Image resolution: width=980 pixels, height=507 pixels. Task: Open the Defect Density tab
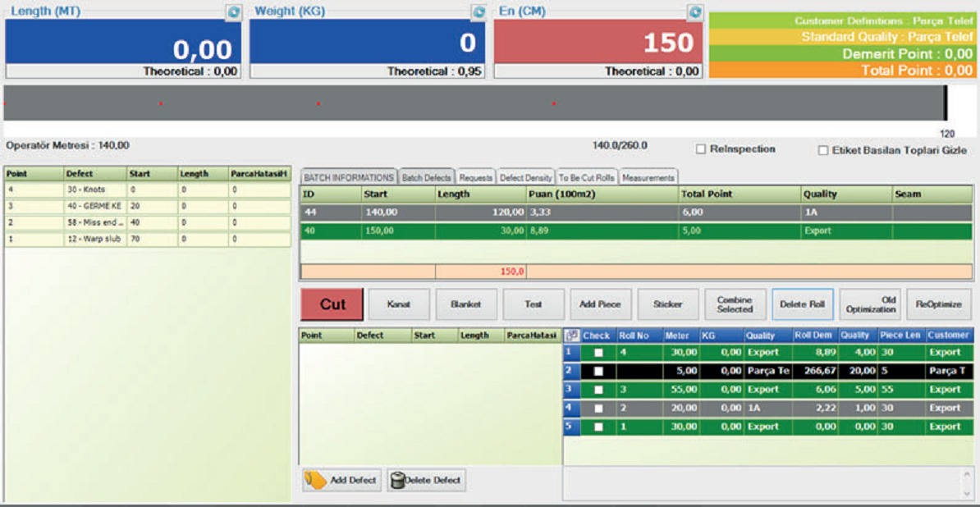[x=526, y=178]
